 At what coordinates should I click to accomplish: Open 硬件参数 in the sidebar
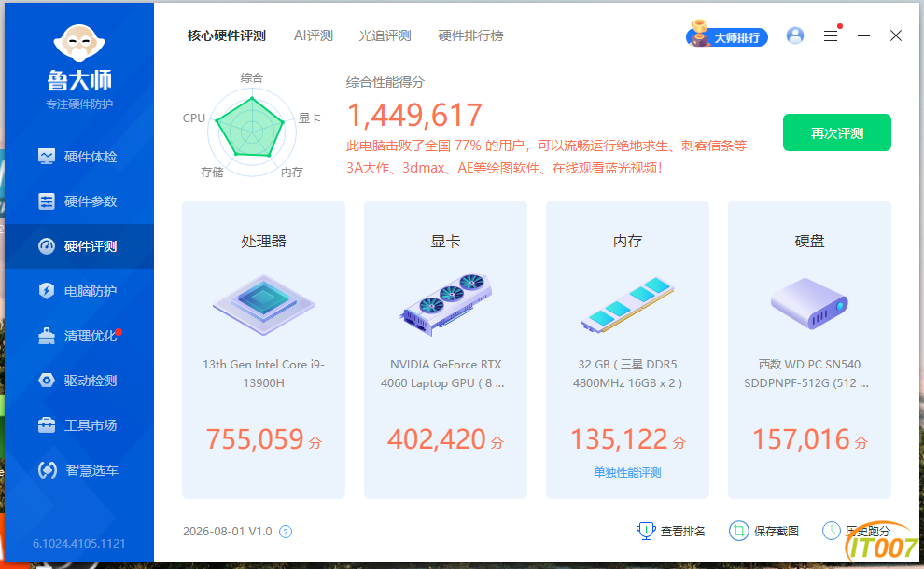tap(79, 201)
